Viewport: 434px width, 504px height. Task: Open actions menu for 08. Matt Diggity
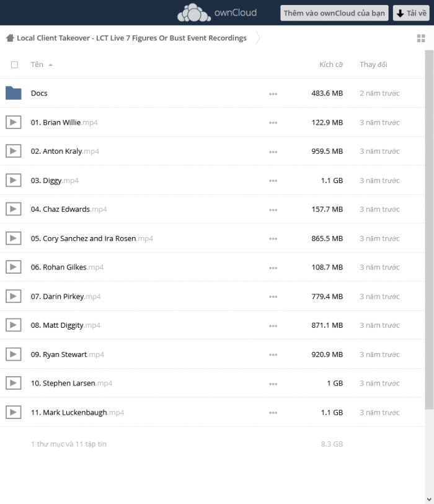pyautogui.click(x=273, y=326)
